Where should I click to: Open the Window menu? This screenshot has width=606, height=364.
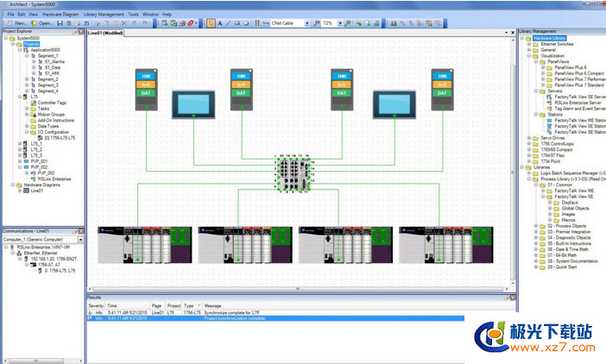(x=150, y=15)
